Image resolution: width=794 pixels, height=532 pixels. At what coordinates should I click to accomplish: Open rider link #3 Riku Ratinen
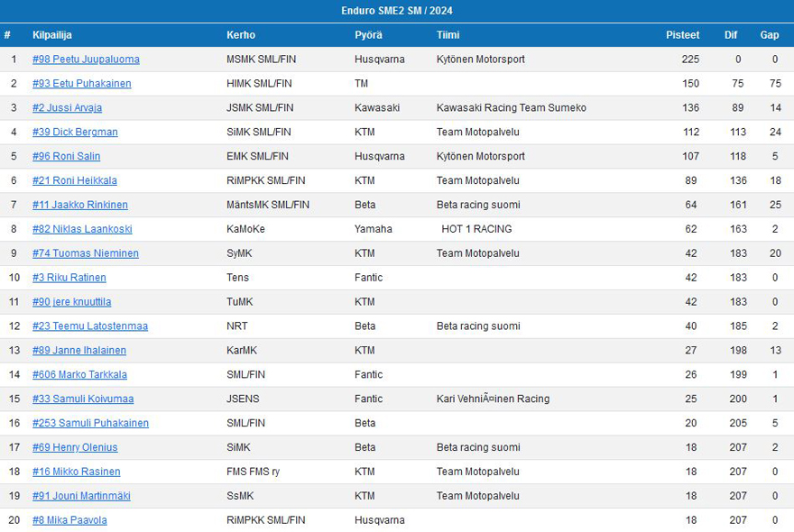tap(69, 278)
